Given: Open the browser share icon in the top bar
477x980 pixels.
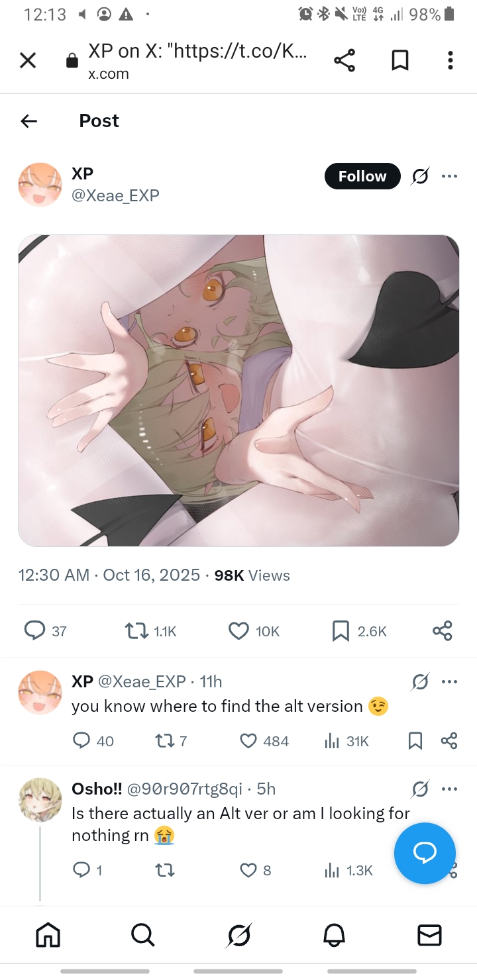Looking at the screenshot, I should 344,61.
